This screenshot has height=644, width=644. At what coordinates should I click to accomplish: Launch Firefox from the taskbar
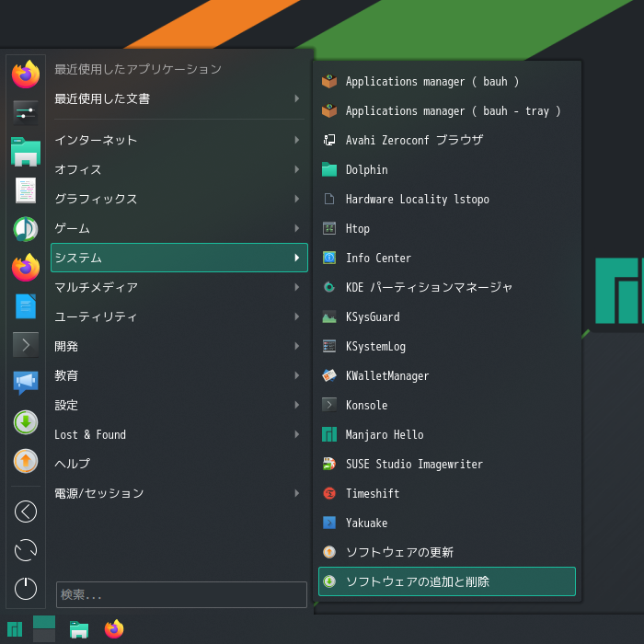point(114,628)
